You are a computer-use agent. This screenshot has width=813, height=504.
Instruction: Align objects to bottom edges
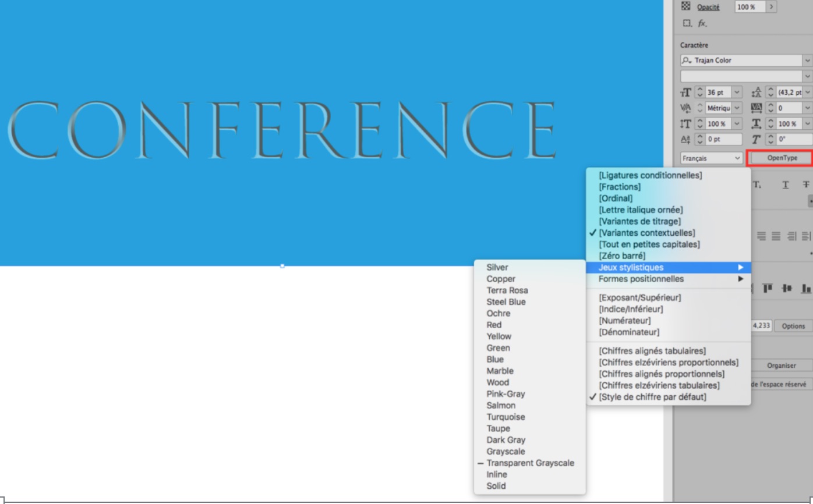[x=806, y=288]
